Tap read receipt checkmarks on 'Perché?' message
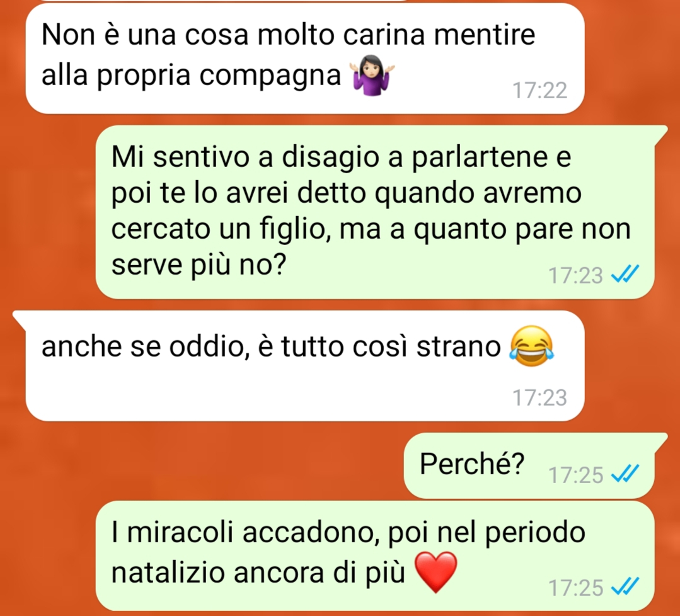The width and height of the screenshot is (680, 616). (x=625, y=474)
